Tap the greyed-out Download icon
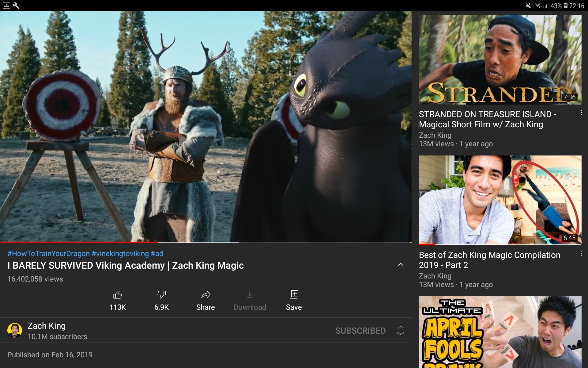This screenshot has height=368, width=588. [250, 295]
